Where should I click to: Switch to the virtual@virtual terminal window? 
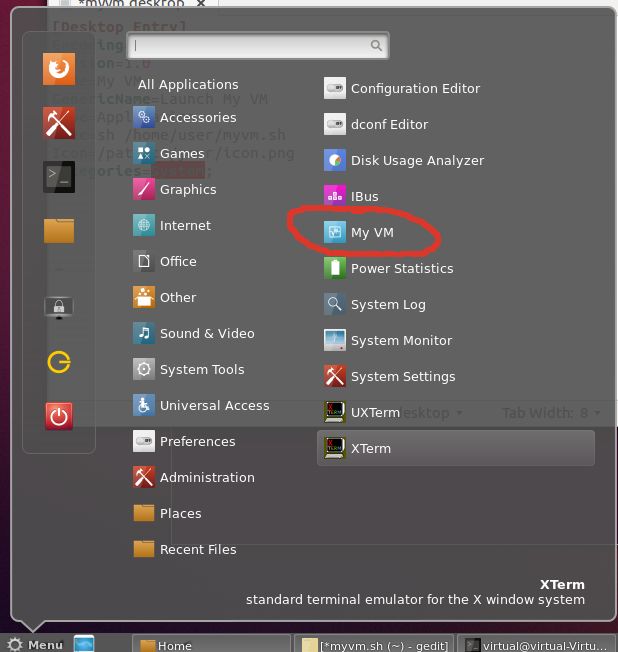(536, 645)
